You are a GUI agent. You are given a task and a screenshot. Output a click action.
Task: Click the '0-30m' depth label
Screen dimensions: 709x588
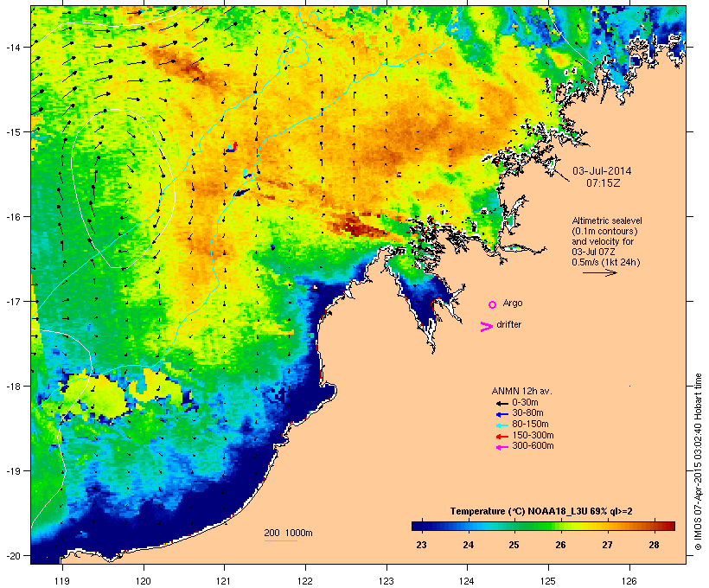(525, 402)
